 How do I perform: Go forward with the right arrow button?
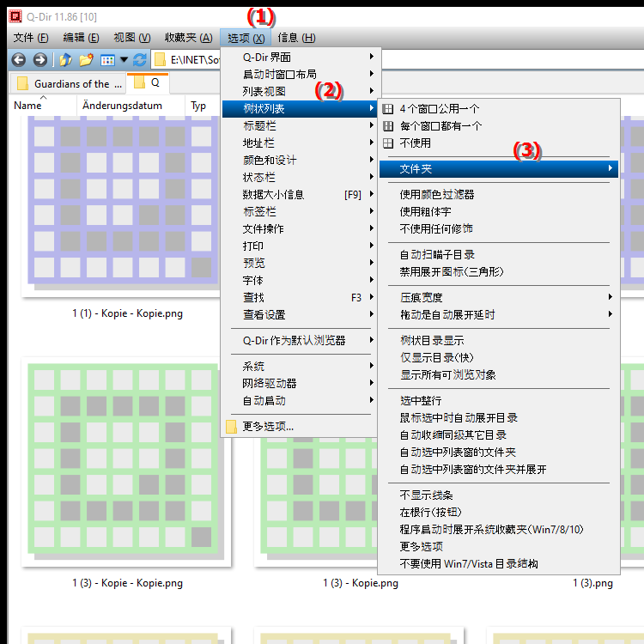pyautogui.click(x=39, y=60)
